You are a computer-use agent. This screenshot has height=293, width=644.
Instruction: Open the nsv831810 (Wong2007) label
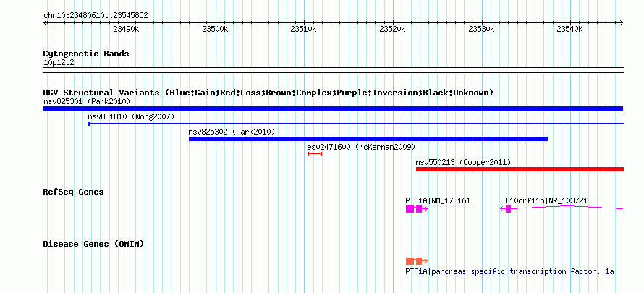tap(131, 116)
